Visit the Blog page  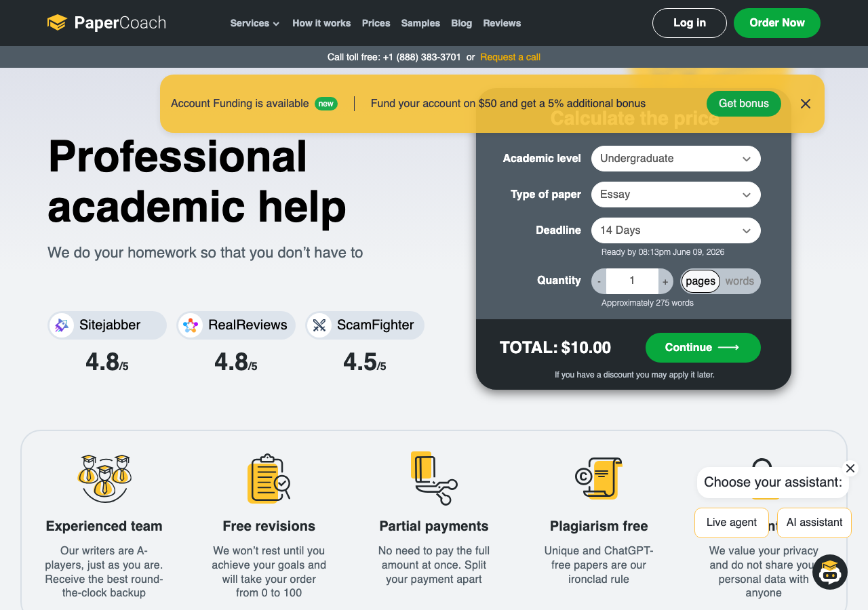(x=461, y=23)
